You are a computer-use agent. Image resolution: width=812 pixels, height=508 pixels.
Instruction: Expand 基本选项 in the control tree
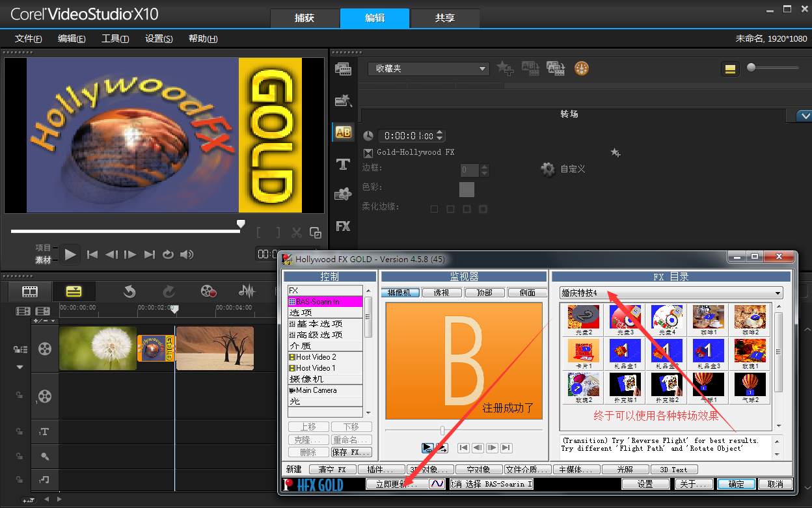pyautogui.click(x=325, y=324)
